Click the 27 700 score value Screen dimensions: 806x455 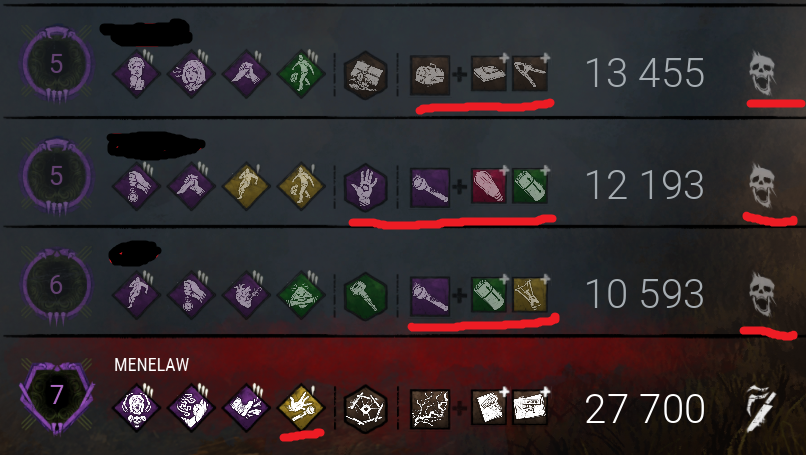[645, 409]
